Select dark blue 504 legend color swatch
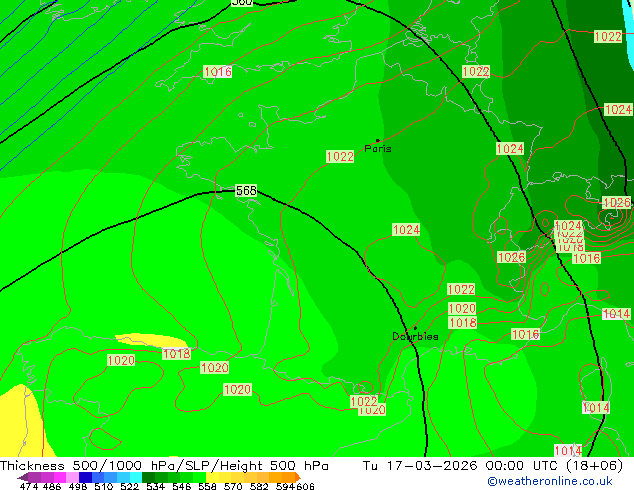This screenshot has height=490, width=634. (85, 477)
